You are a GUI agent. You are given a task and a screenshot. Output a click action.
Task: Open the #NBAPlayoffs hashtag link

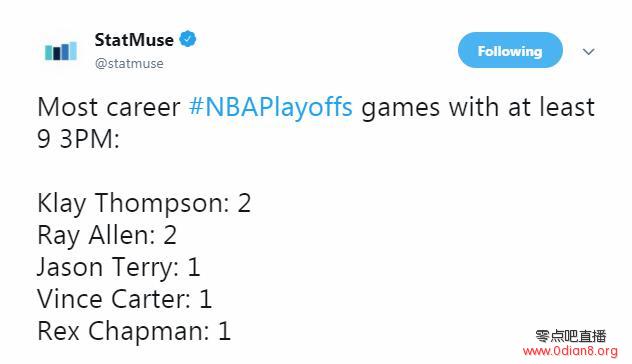pyautogui.click(x=270, y=108)
